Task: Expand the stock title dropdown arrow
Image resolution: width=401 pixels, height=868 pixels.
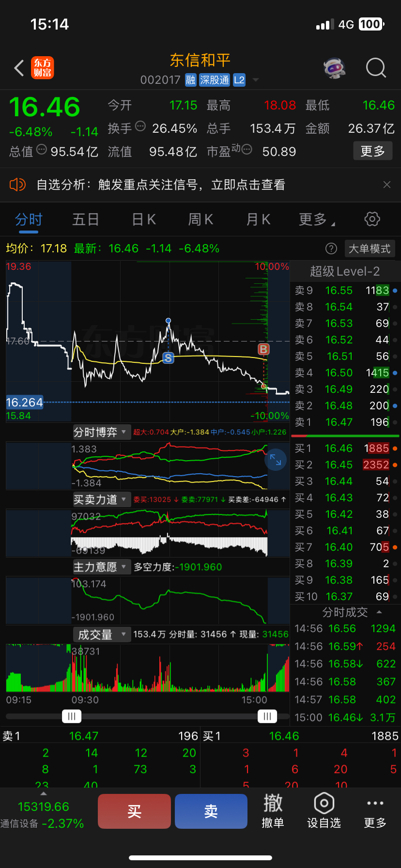Action: pos(256,80)
